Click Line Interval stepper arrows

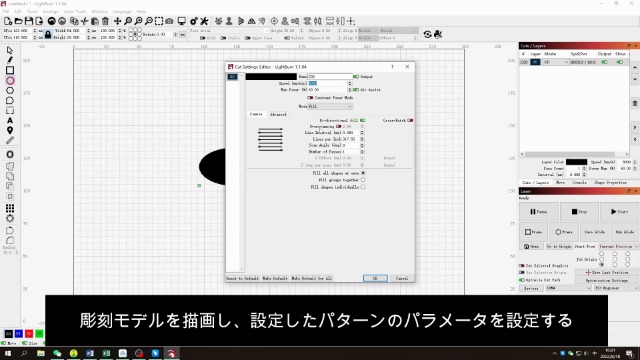(x=362, y=133)
